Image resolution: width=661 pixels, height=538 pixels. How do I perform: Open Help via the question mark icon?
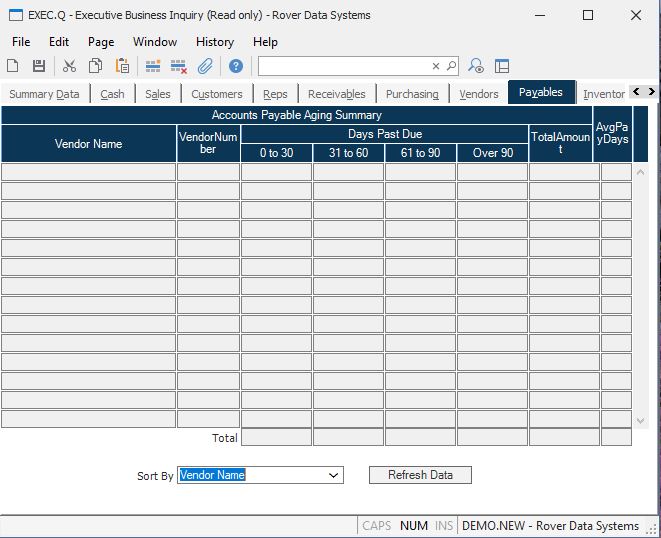click(x=236, y=66)
